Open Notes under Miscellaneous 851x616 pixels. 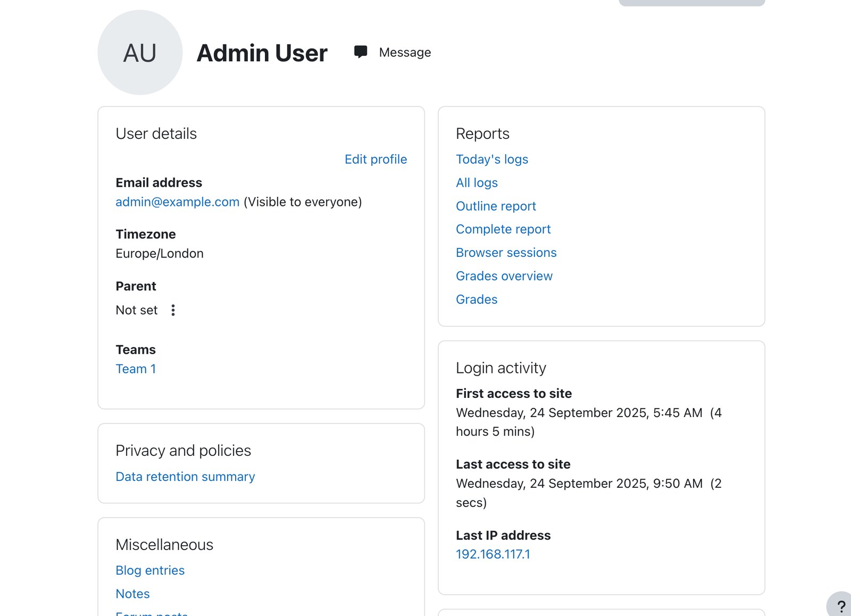[132, 593]
